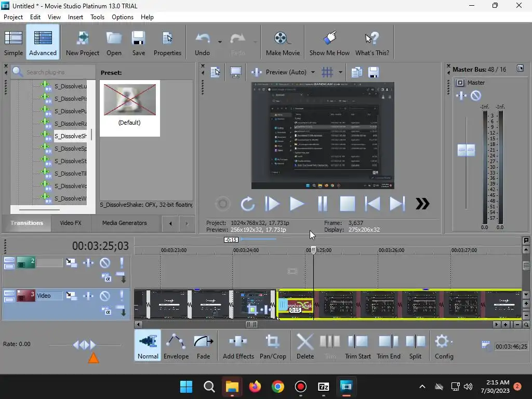Minimize track 2 height

coord(9,260)
